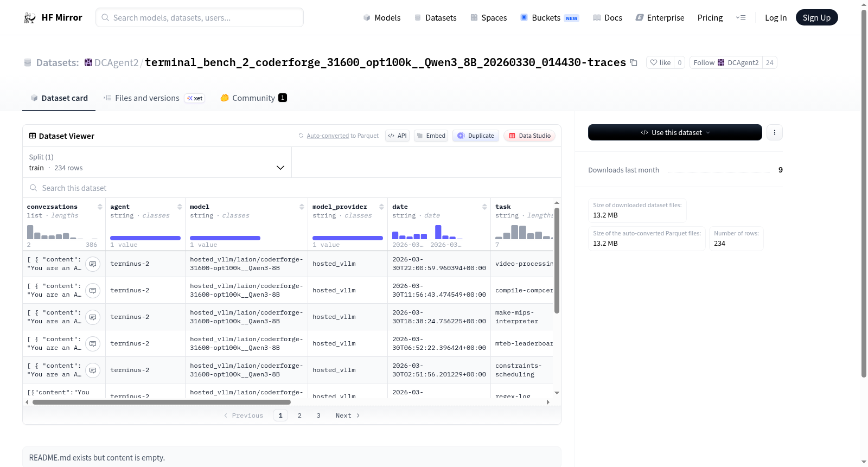Expand the Split train dropdown
Viewport: 868px width, 467px height.
coord(157,162)
